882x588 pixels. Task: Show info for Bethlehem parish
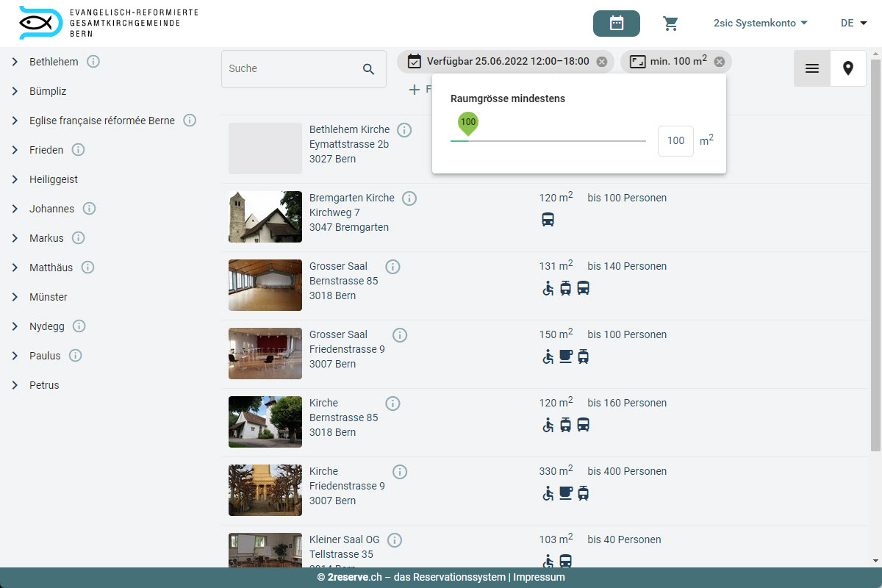pyautogui.click(x=93, y=62)
